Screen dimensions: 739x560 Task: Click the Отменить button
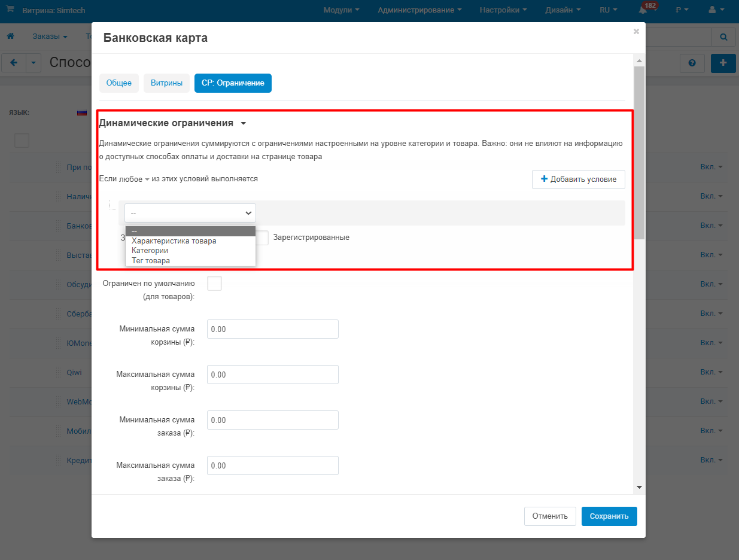coord(550,516)
